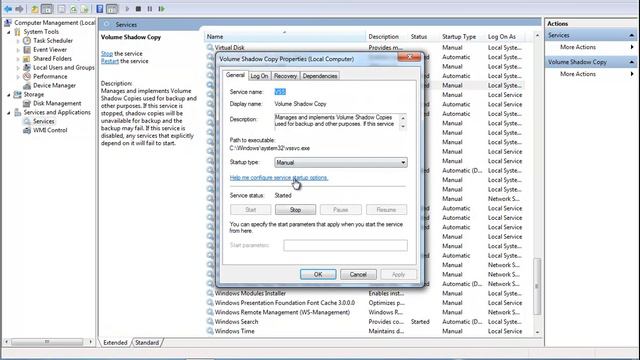The width and height of the screenshot is (640, 360).
Task: Sort by the Name column header
Action: 284,37
